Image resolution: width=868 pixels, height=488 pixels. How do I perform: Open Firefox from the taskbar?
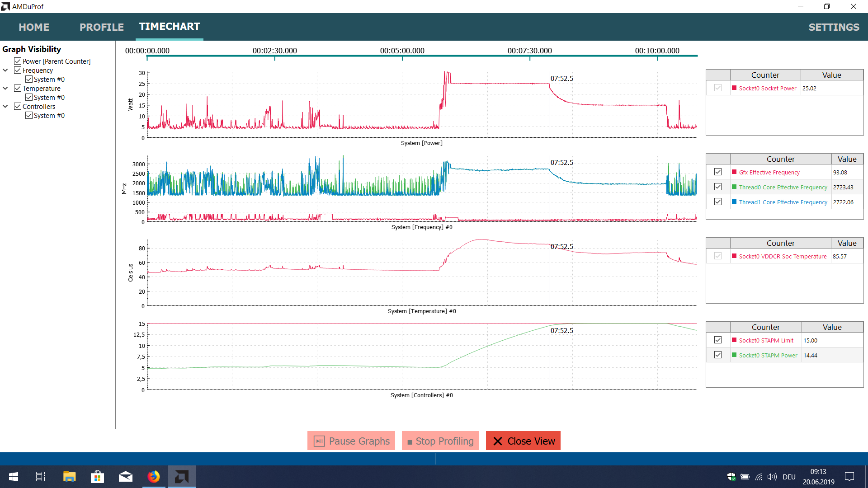[x=154, y=477]
